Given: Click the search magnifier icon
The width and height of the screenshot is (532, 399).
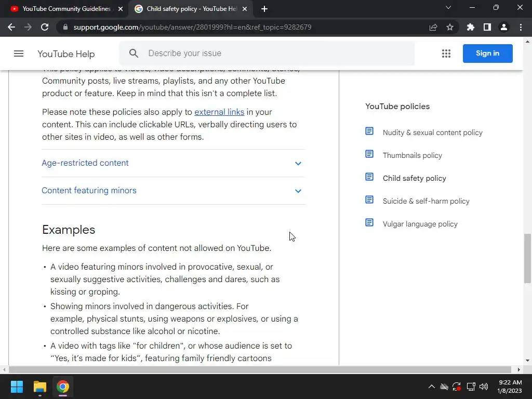Looking at the screenshot, I should [x=134, y=54].
